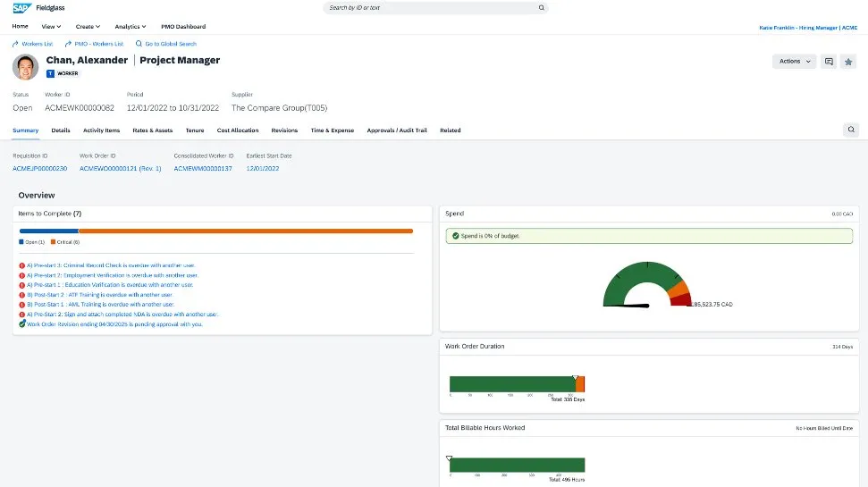Click red alert icon for Criminal Record Check

point(22,265)
